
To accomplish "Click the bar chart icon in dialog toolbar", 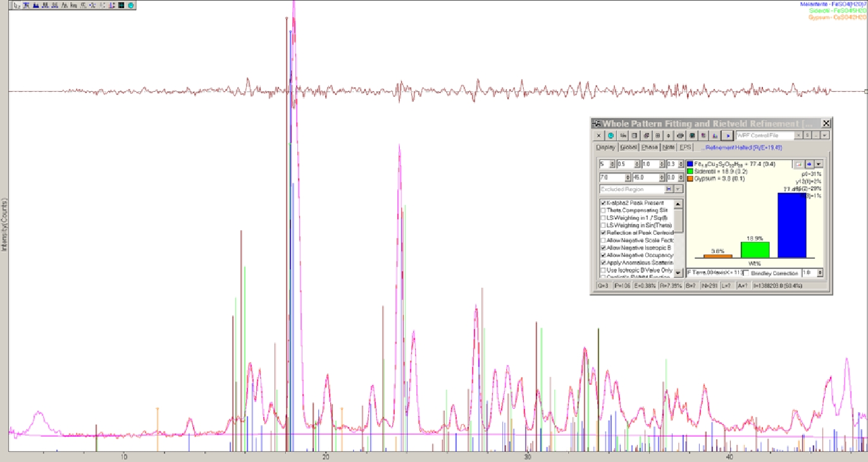I will click(x=715, y=135).
